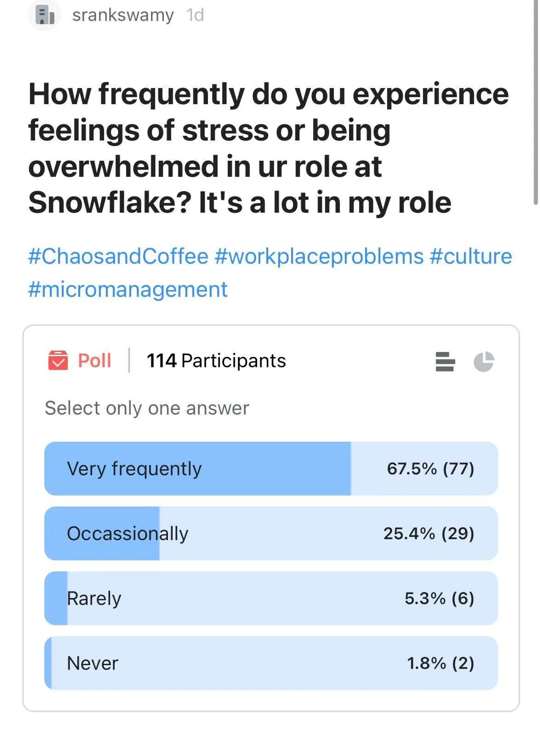The image size is (540, 756).
Task: Click the 67.5% (77) result label
Action: click(430, 468)
